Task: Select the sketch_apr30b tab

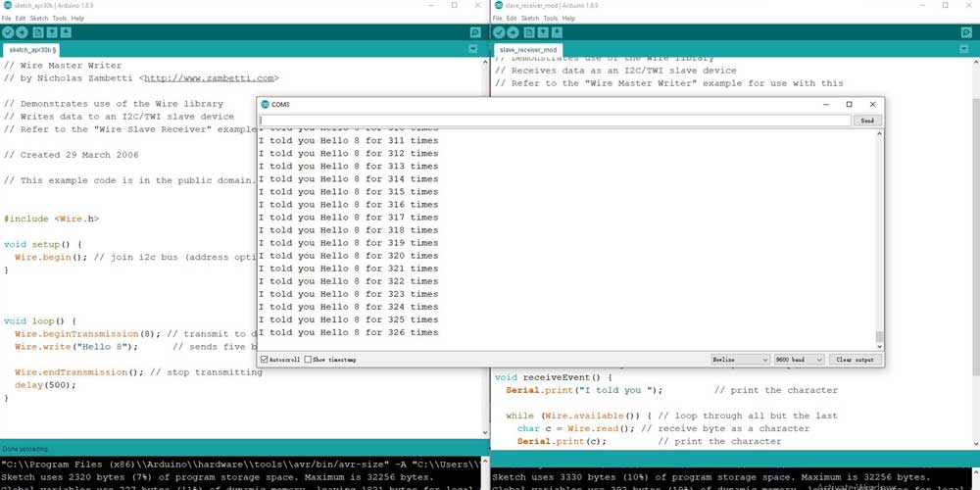Action: 32,49
